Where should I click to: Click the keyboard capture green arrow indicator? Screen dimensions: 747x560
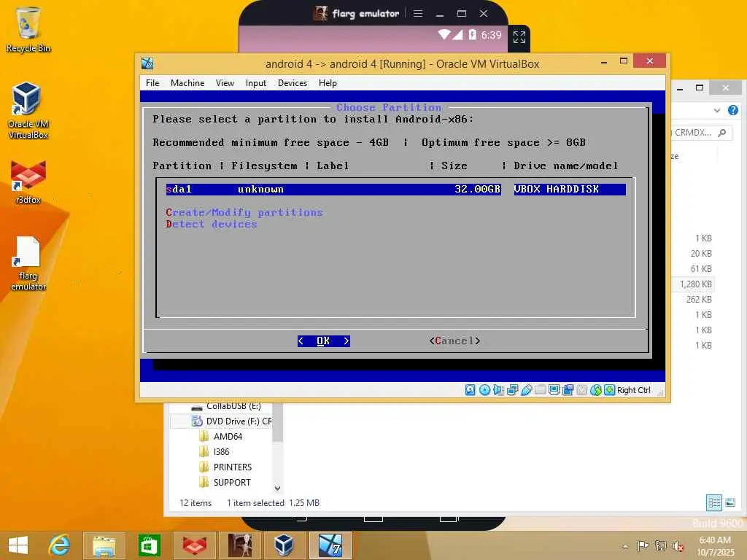pos(609,390)
